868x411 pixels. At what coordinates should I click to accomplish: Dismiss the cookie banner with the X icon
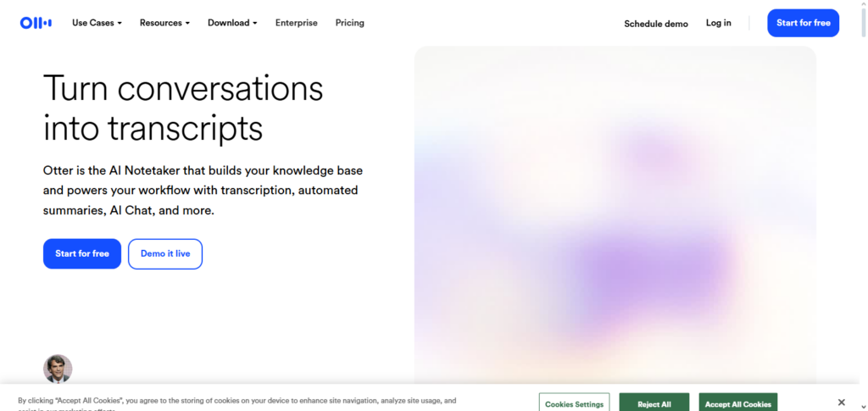(841, 402)
